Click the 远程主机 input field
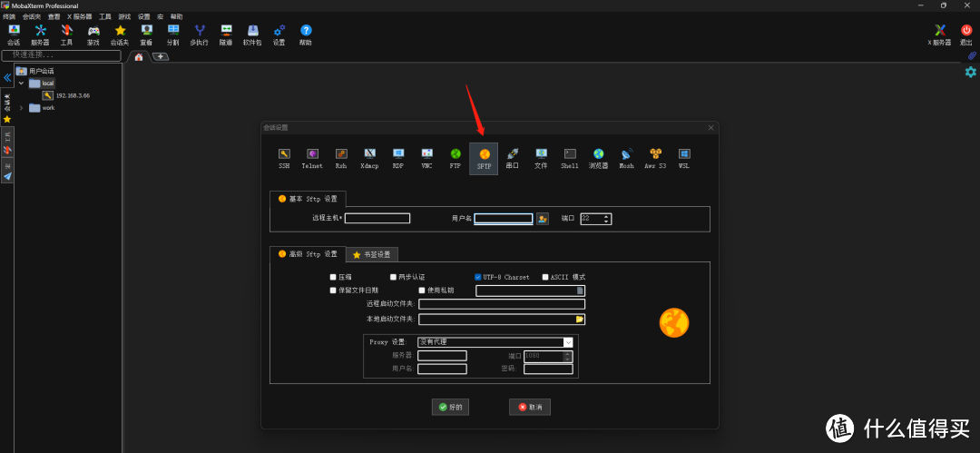The width and height of the screenshot is (980, 453). point(377,219)
